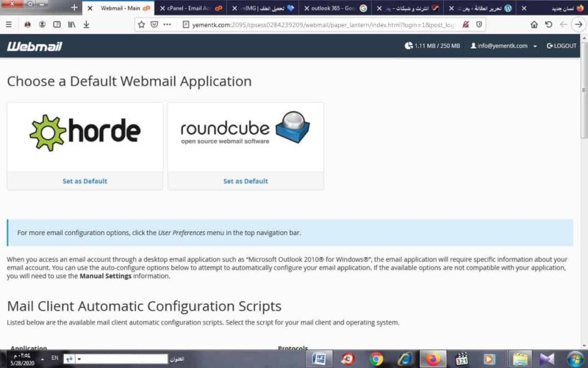This screenshot has width=588, height=368.
Task: Click the bold 'Manual Settings' text
Action: [x=105, y=276]
